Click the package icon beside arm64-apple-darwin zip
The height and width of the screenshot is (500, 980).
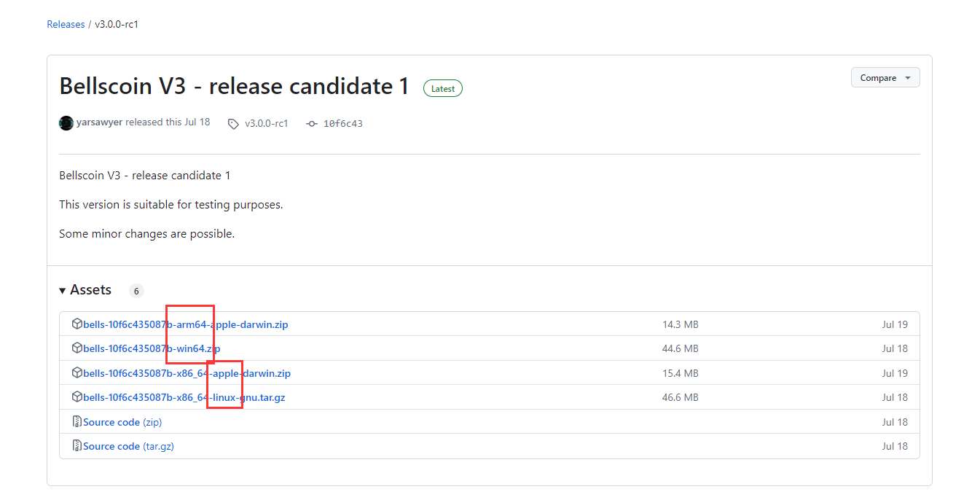click(x=77, y=324)
